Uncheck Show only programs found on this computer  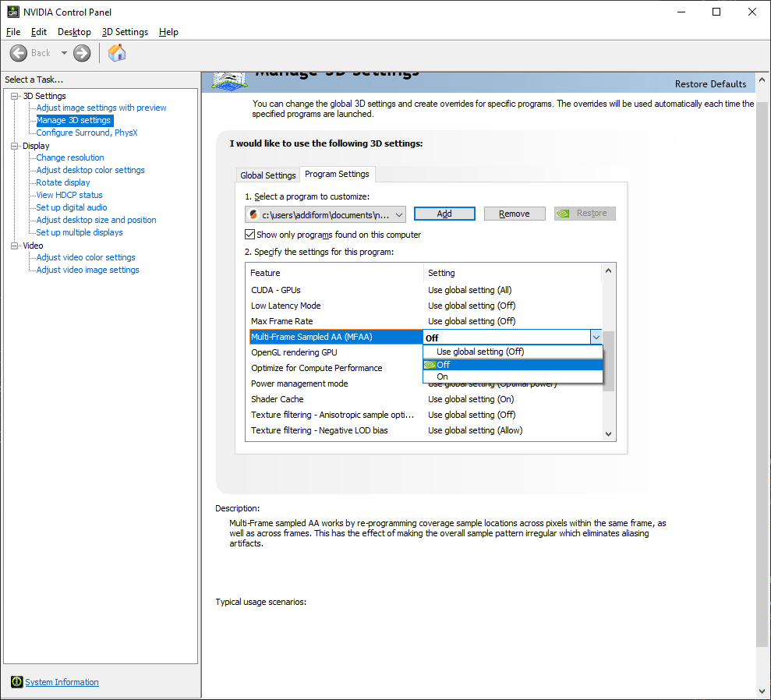[250, 234]
